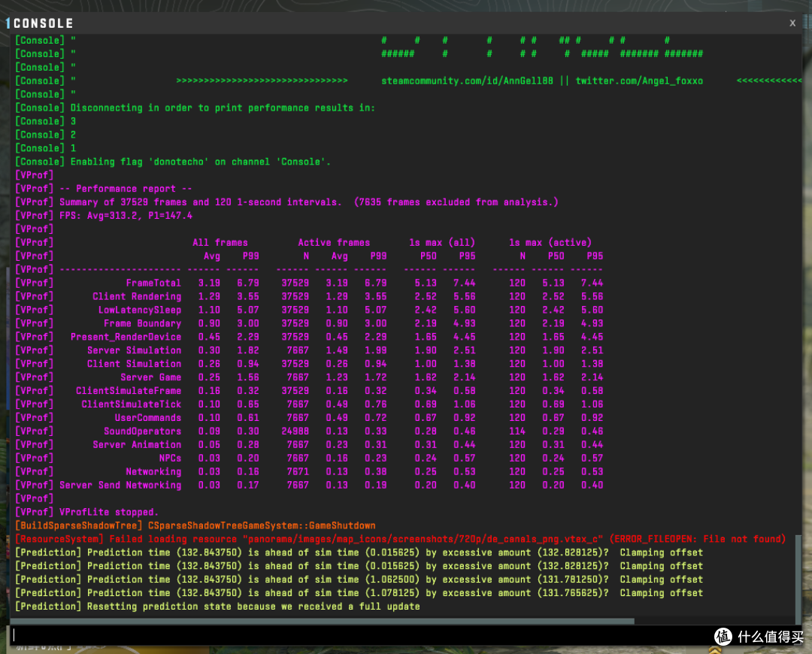Click the horizontal scrollbar under the log
The height and width of the screenshot is (654, 812).
tap(322, 621)
